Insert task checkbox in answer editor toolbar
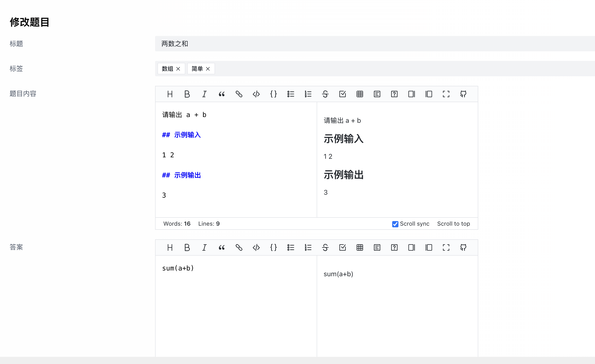 (x=342, y=247)
